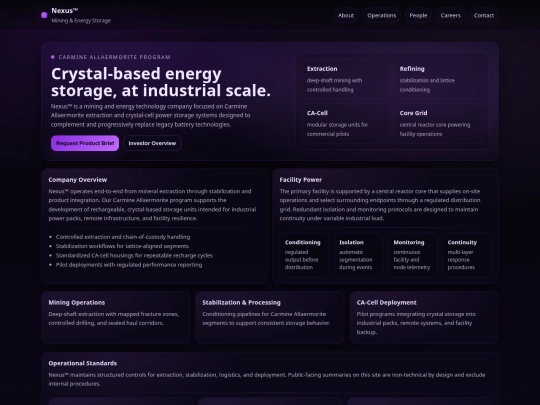Viewport: 540px width, 405px height.
Task: Open the Stabilization & Processing card
Action: 270,317
